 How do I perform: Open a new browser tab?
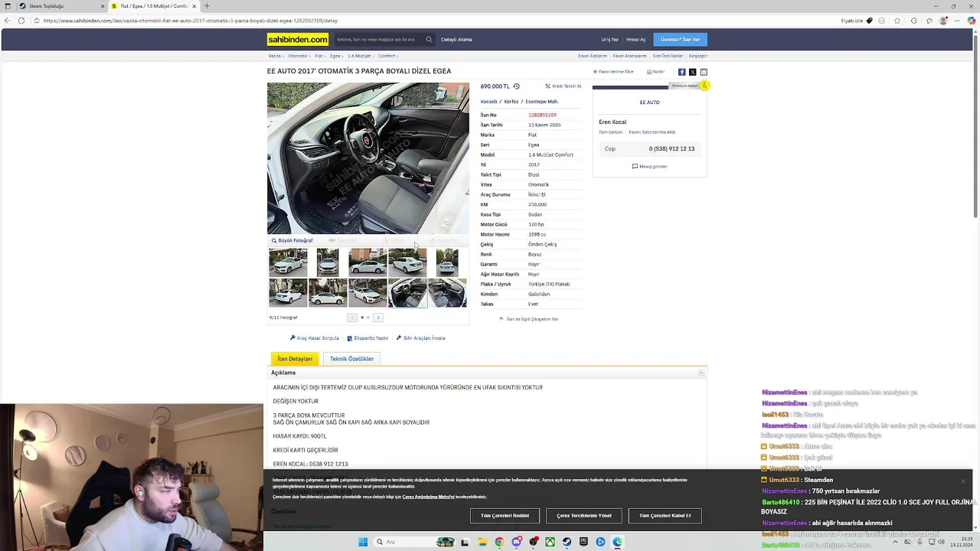206,6
